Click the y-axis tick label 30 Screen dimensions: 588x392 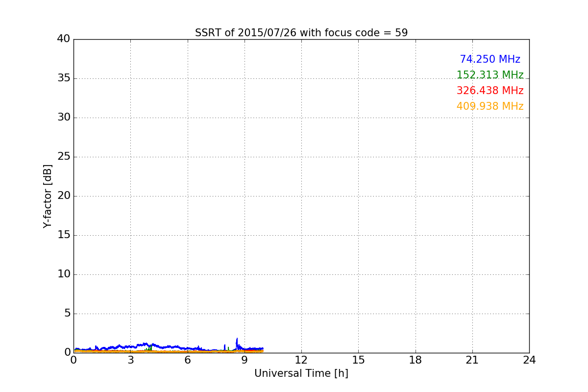coord(64,118)
